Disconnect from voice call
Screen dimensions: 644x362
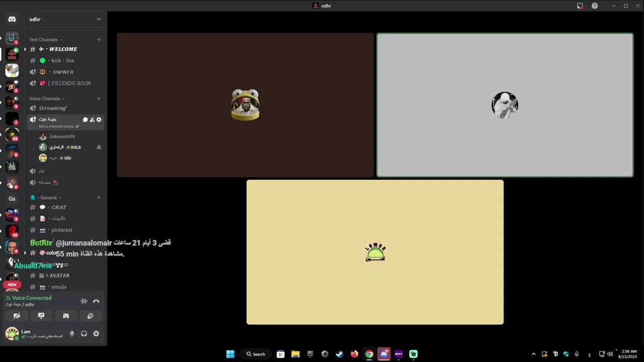tap(96, 301)
